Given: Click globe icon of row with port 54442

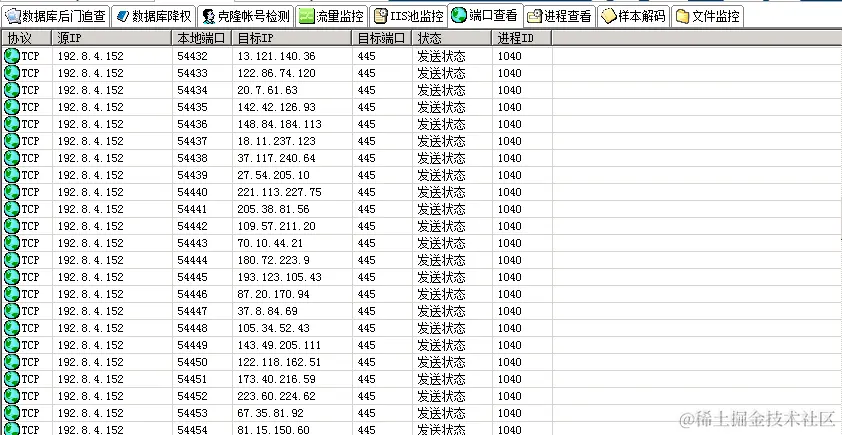Looking at the screenshot, I should [11, 226].
